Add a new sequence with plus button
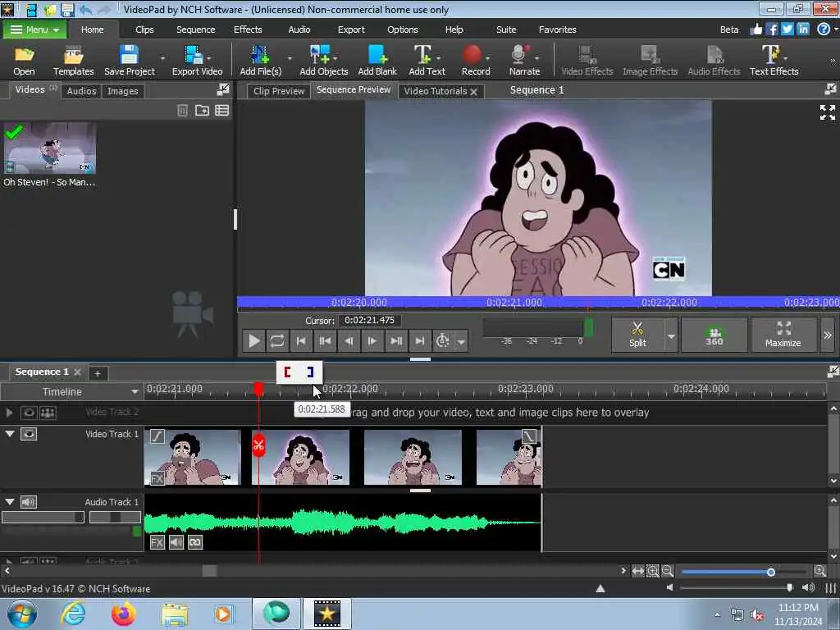The height and width of the screenshot is (630, 840). point(98,373)
